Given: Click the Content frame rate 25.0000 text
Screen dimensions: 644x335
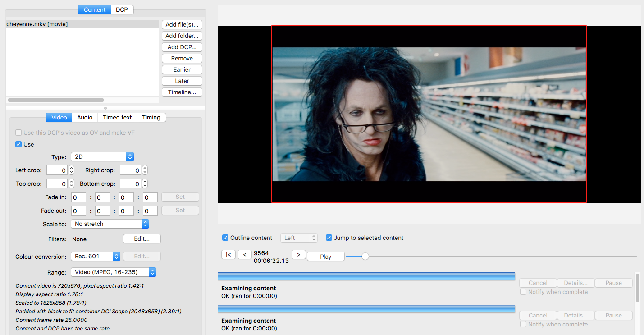Looking at the screenshot, I should tap(51, 320).
